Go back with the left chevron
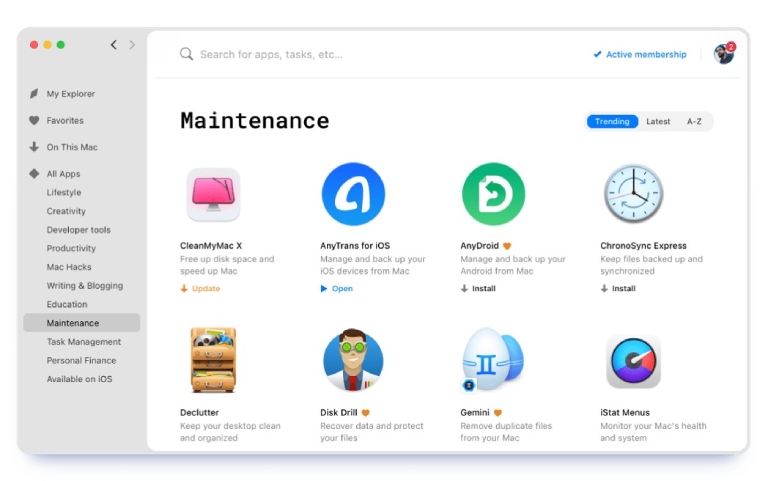The image size is (768, 481). click(114, 45)
